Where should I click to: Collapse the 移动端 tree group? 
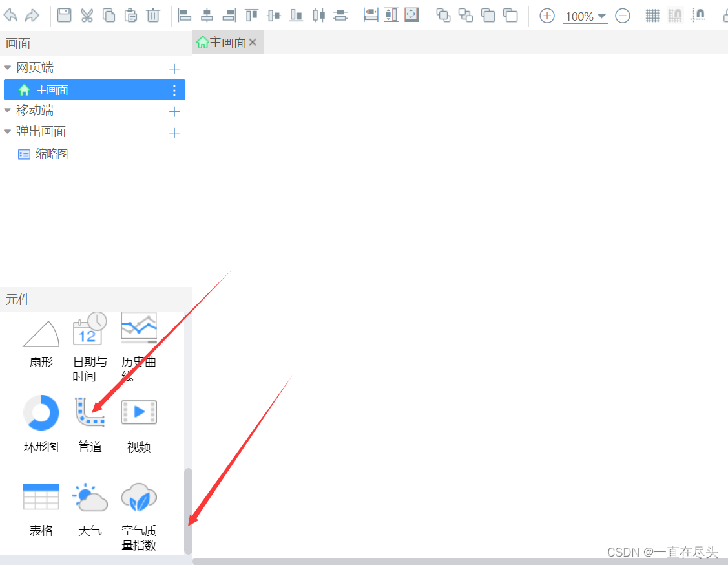click(8, 111)
